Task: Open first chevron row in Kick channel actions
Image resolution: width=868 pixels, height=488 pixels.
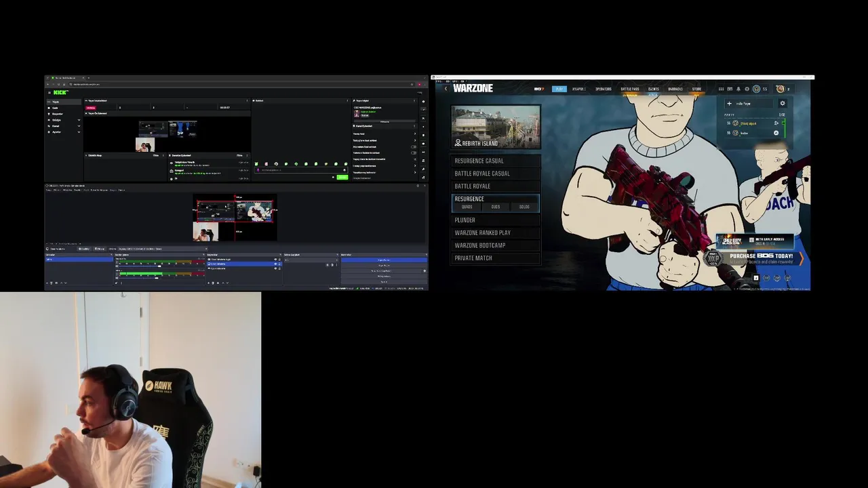Action: pos(384,134)
